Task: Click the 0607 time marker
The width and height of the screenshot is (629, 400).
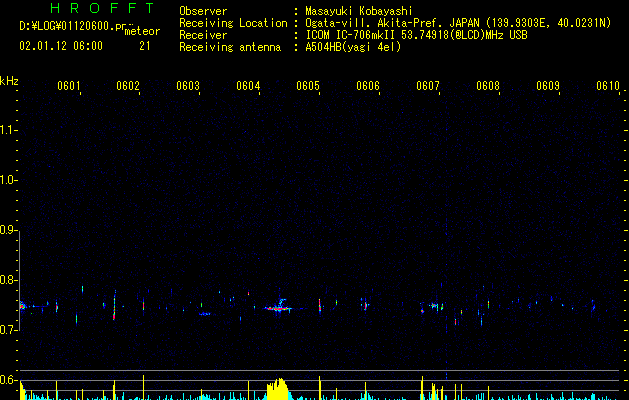Action: click(428, 86)
